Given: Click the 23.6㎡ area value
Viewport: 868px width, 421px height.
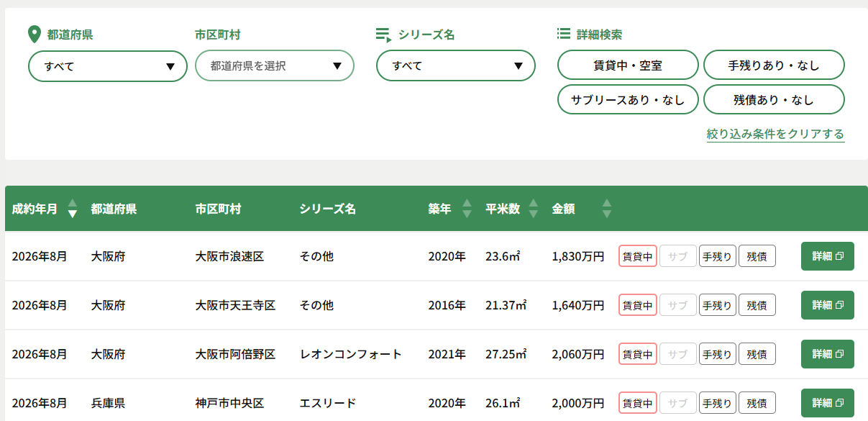Looking at the screenshot, I should pyautogui.click(x=503, y=256).
